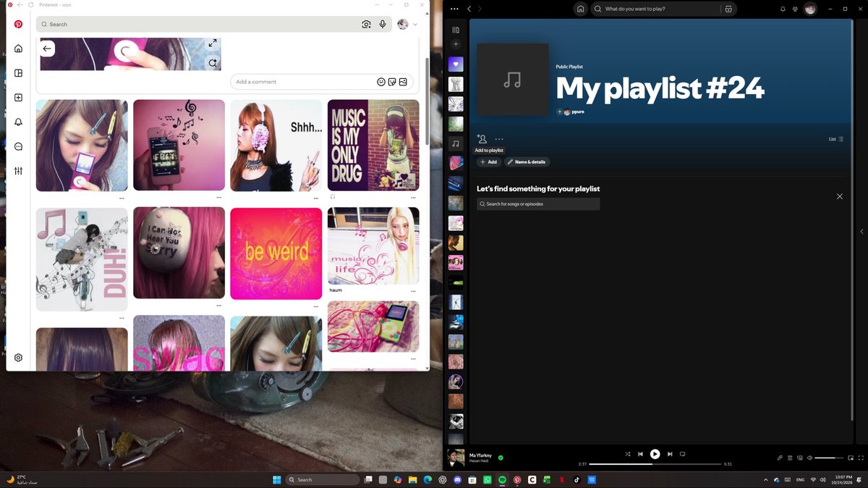Open the Spotify profile avatar menu
The width and height of the screenshot is (868, 488).
click(811, 9)
